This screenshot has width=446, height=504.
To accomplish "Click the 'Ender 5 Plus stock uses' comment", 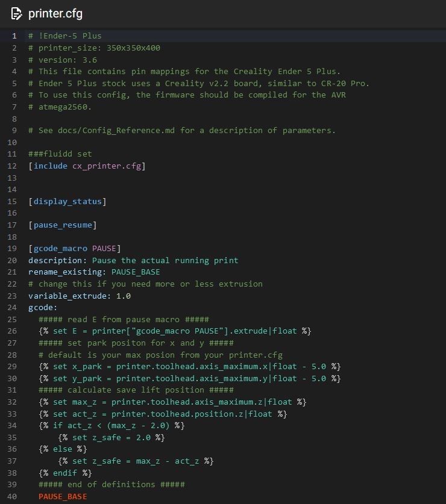I will coord(199,84).
